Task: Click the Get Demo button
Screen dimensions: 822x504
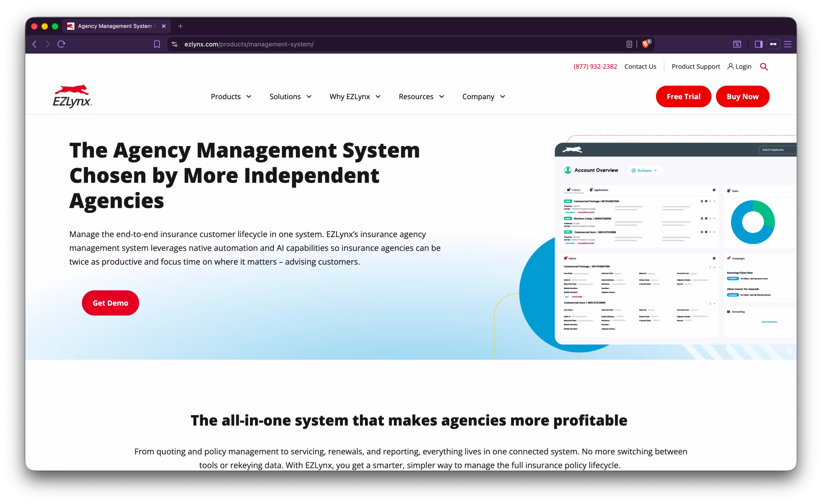Action: click(x=111, y=303)
